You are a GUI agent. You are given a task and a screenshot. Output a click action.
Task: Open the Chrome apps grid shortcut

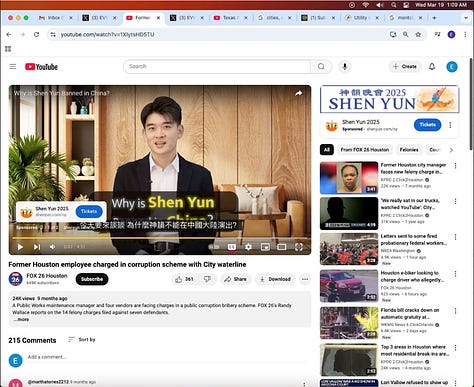(x=8, y=49)
